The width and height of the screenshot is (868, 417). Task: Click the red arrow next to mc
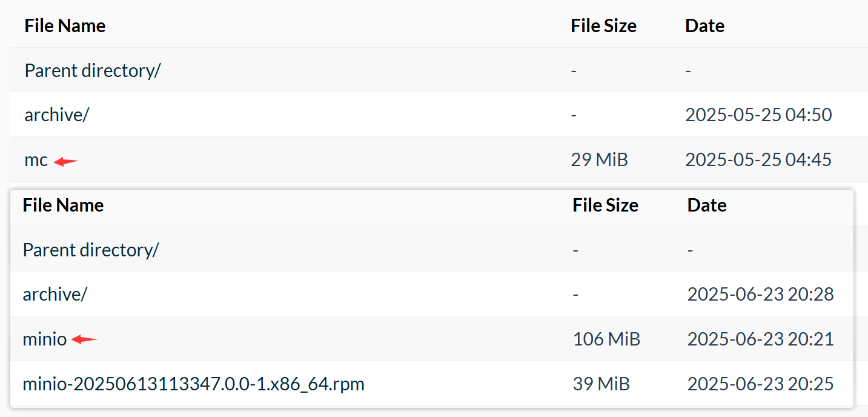(66, 161)
